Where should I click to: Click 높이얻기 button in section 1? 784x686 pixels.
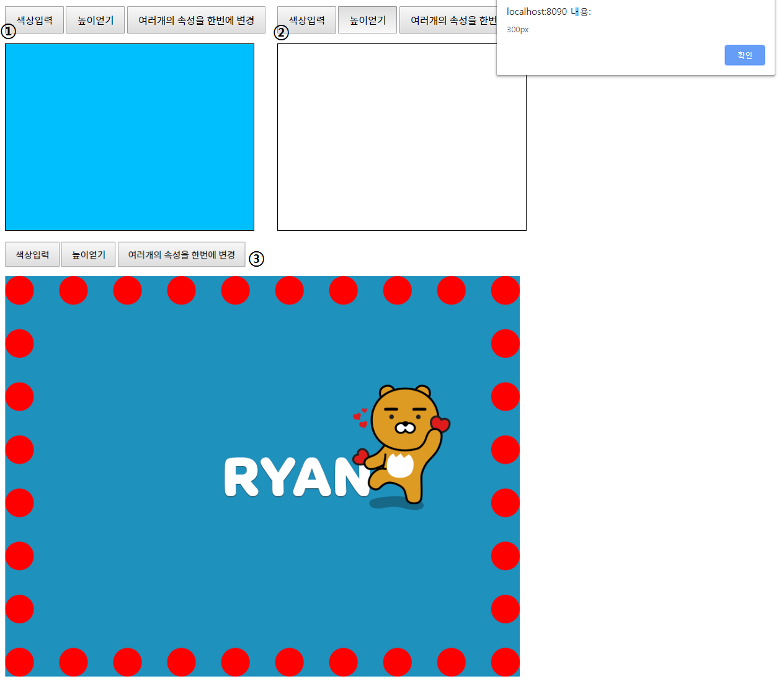tap(95, 20)
